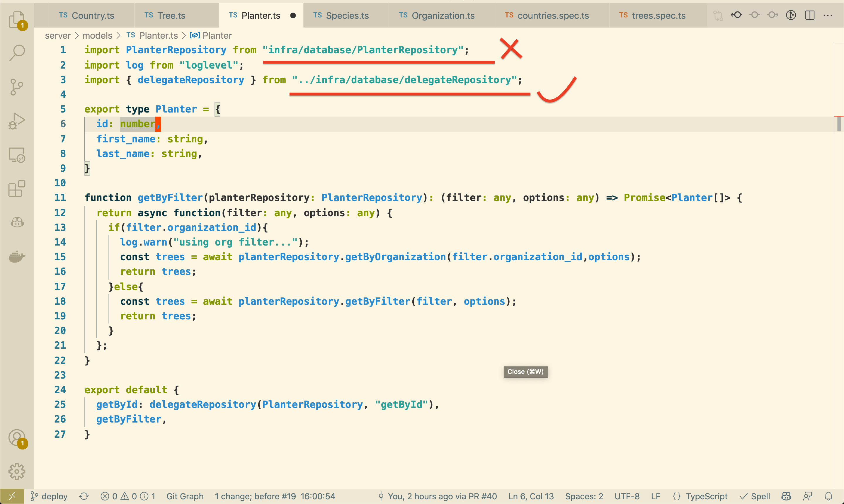Open the Source Control view
844x504 pixels.
(17, 87)
